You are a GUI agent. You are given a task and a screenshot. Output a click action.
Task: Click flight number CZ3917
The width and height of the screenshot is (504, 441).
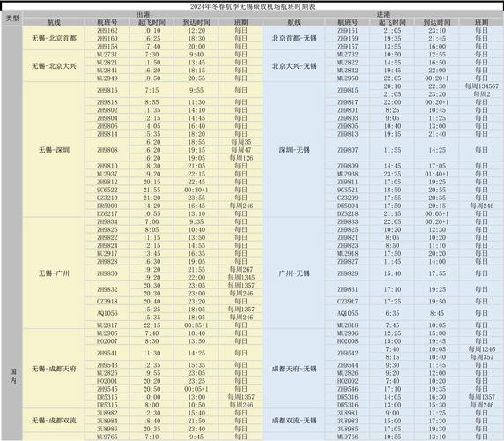[347, 302]
